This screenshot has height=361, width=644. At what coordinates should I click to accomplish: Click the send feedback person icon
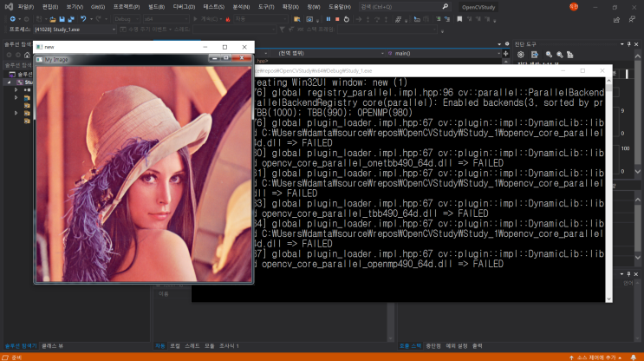click(x=632, y=19)
